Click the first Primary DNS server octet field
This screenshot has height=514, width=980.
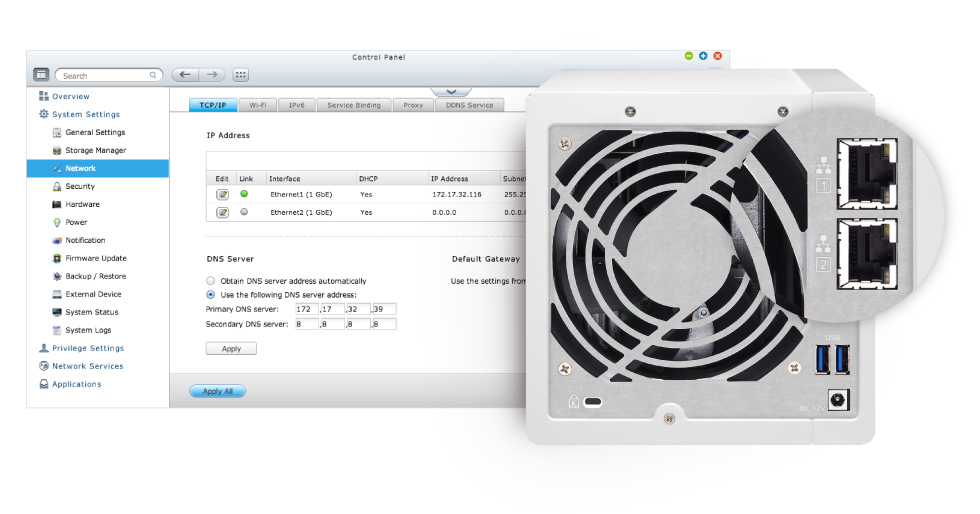coord(307,309)
